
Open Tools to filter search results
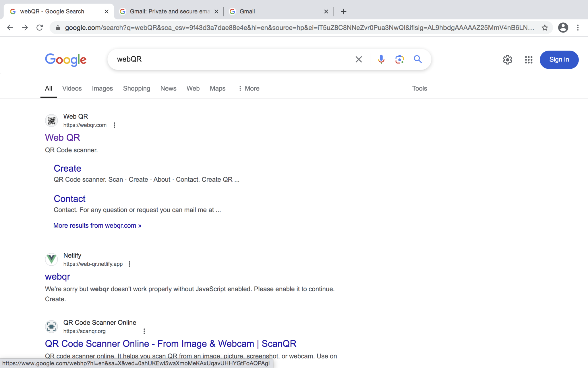pyautogui.click(x=419, y=89)
